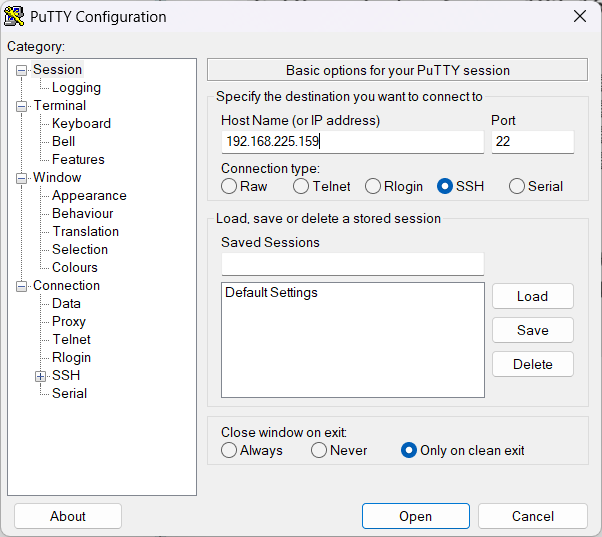Open the Telnet category in tree
This screenshot has width=602, height=537.
pos(71,340)
